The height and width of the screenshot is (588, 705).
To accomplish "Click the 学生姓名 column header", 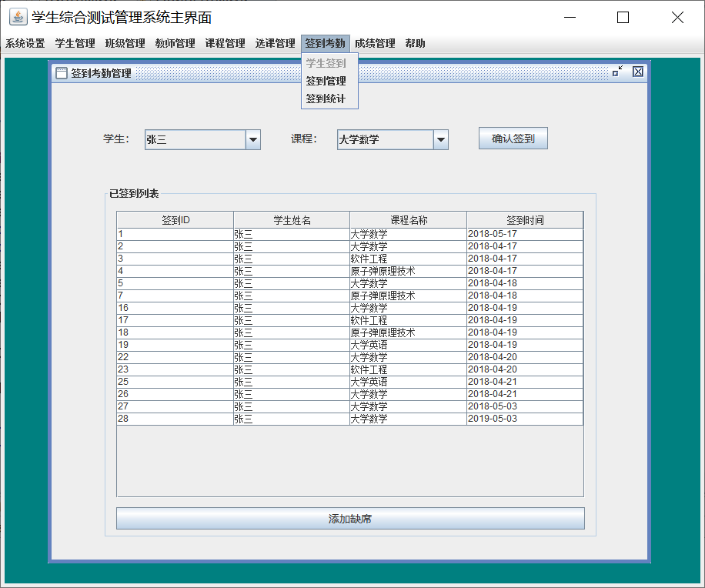I will (x=292, y=220).
